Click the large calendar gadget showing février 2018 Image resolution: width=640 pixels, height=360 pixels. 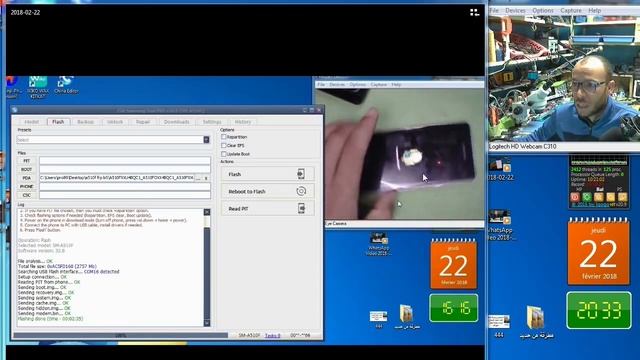click(598, 251)
